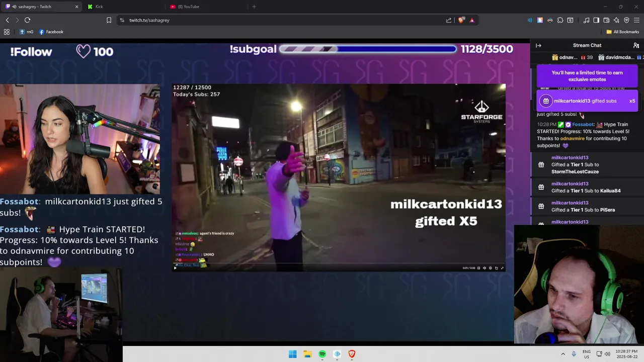Open the Brave Wallet icon

pos(606,20)
